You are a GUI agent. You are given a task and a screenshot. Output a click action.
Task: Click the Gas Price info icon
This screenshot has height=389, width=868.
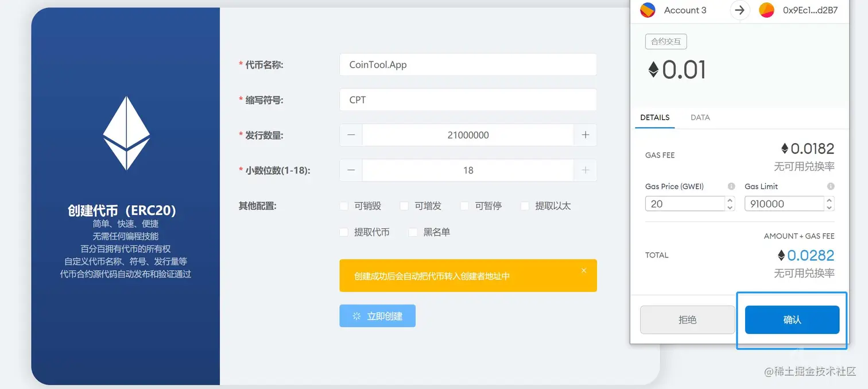(x=731, y=186)
